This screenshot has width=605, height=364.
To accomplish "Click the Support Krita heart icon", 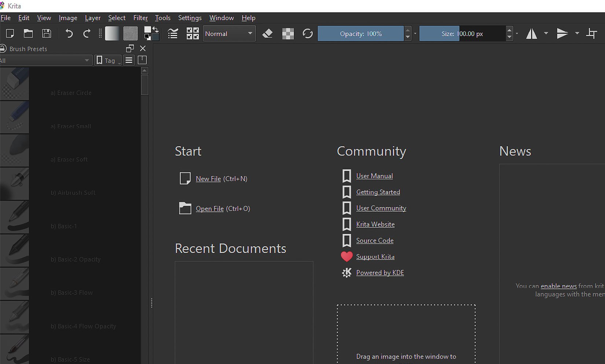I will pyautogui.click(x=346, y=256).
